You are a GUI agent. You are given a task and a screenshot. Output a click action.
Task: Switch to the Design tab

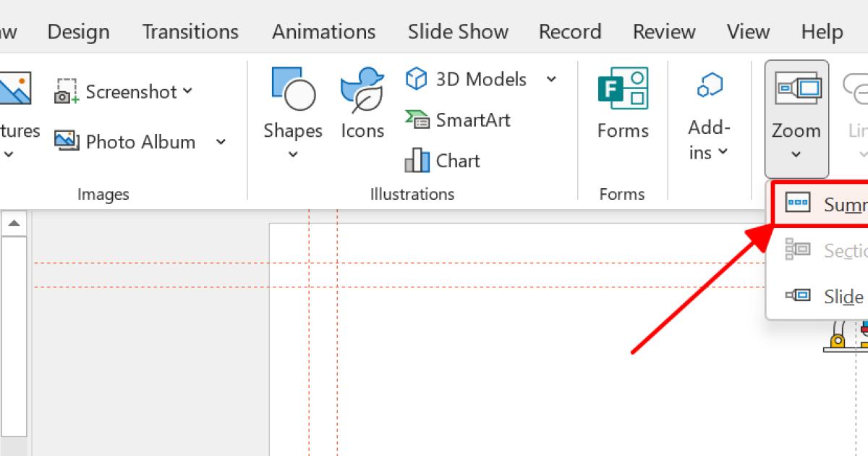[x=77, y=31]
